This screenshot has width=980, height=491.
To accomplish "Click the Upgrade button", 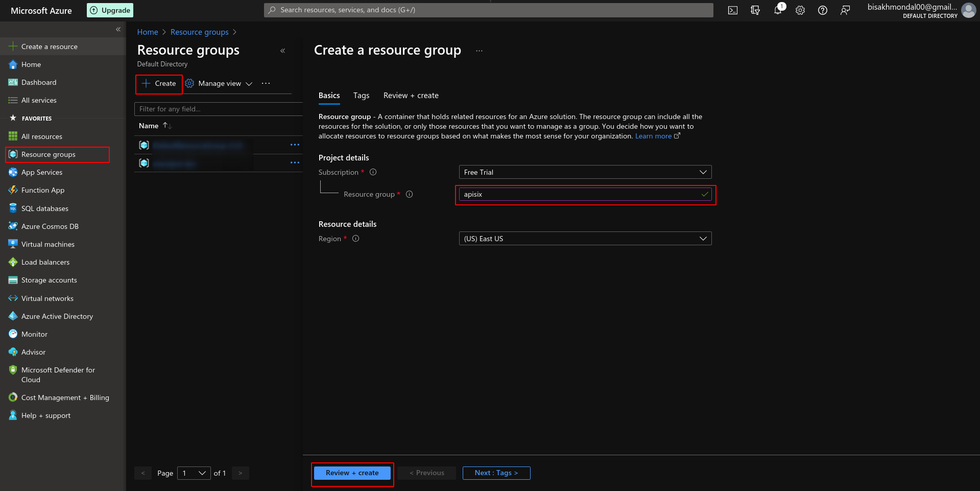I will tap(110, 10).
